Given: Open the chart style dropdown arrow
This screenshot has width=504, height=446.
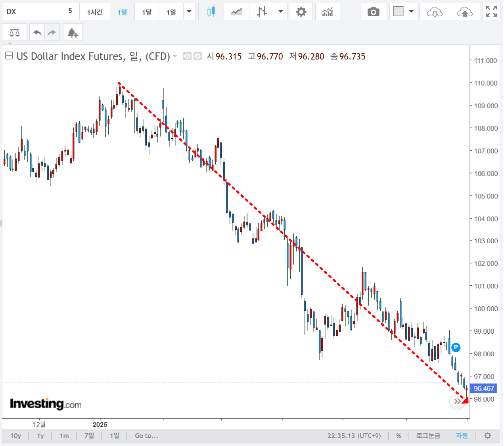Looking at the screenshot, I should point(281,12).
